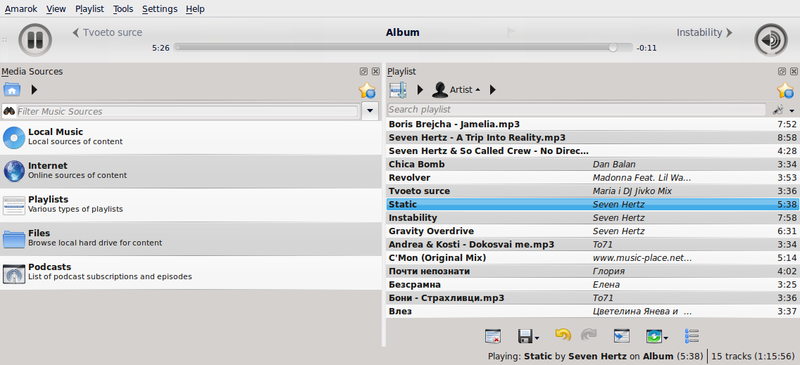This screenshot has height=365, width=800.
Task: Open the playlist layout list icon
Action: click(x=691, y=336)
